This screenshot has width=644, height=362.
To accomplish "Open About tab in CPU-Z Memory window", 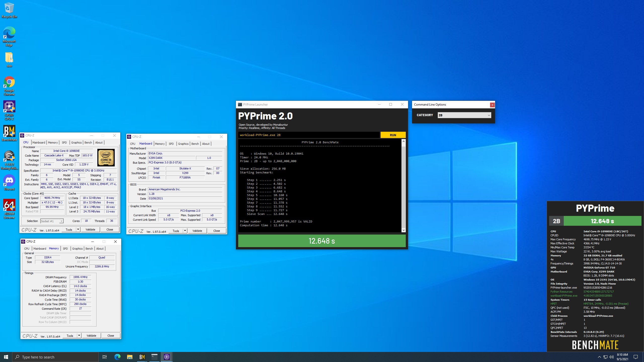I will (x=100, y=249).
